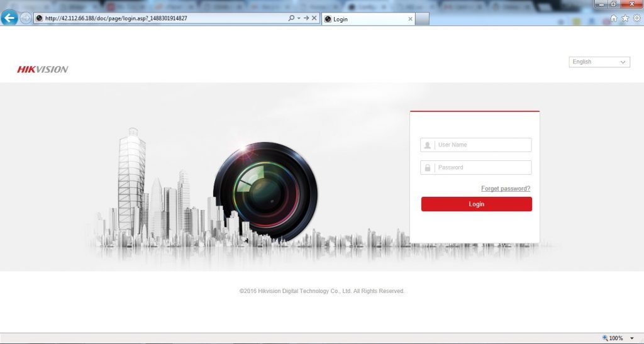644x344 pixels.
Task: Expand address bar search dropdown arrow
Action: [x=299, y=18]
